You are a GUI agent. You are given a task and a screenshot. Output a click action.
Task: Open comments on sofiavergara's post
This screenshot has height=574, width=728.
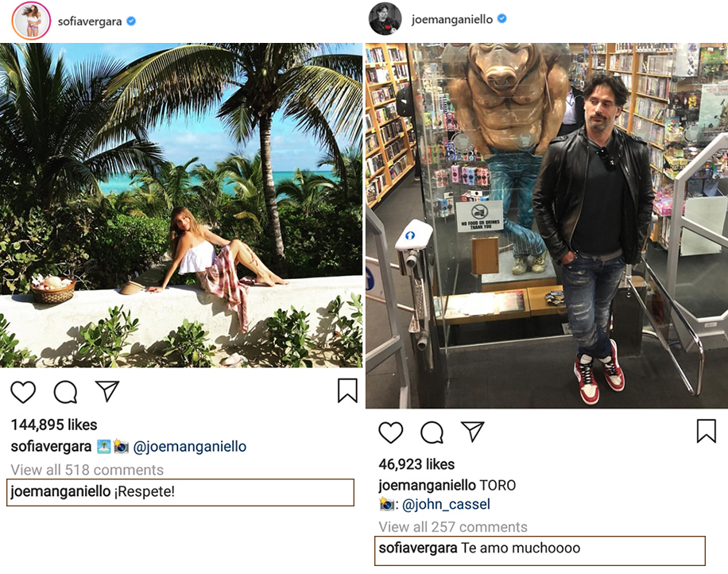pyautogui.click(x=65, y=392)
